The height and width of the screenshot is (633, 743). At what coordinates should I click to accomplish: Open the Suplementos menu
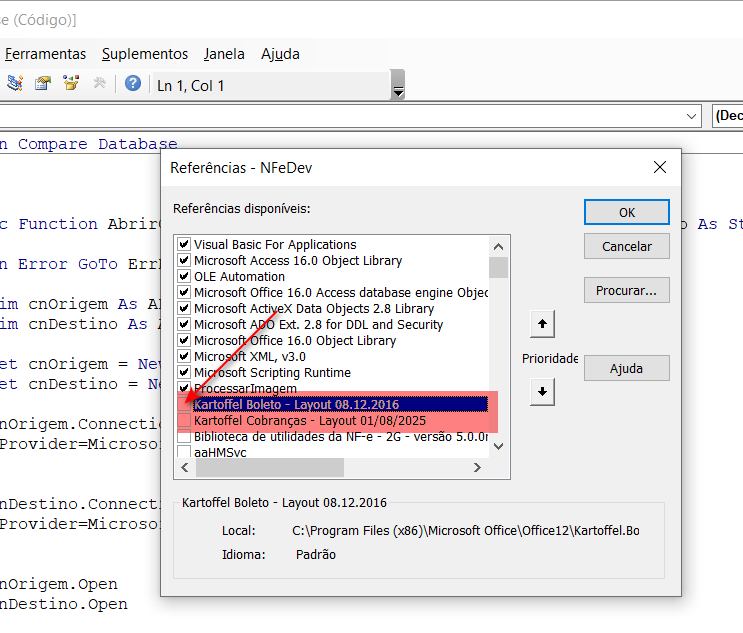145,54
